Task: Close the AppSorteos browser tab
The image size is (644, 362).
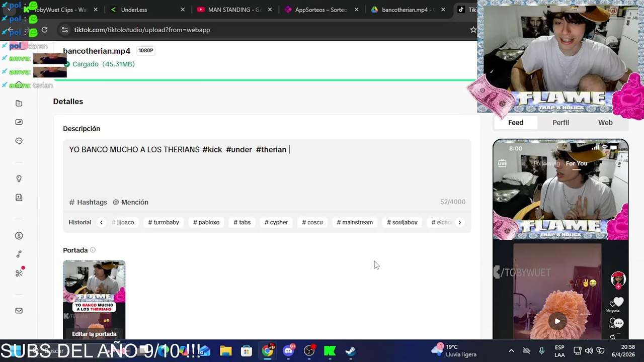Action: click(357, 10)
